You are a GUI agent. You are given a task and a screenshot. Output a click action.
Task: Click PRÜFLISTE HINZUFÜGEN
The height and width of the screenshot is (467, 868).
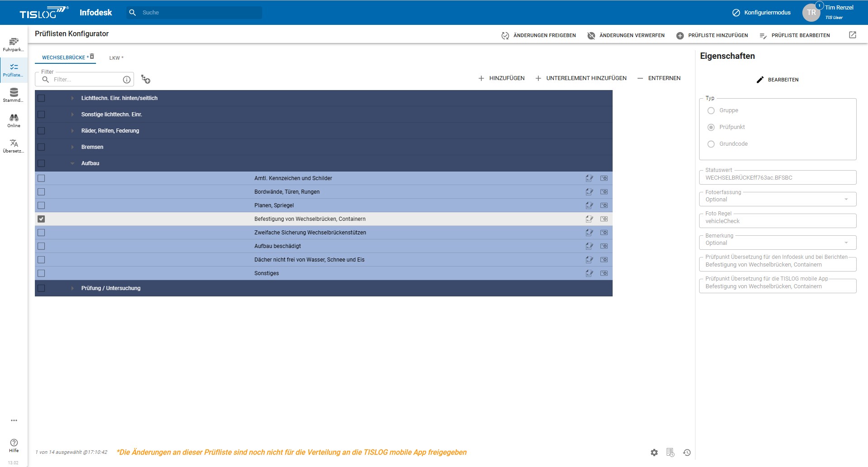click(712, 35)
